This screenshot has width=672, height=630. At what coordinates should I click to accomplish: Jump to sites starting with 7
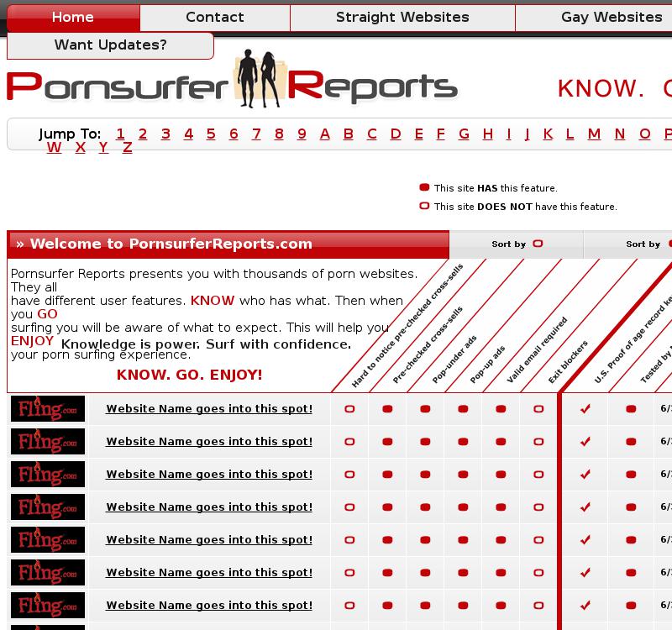[256, 134]
